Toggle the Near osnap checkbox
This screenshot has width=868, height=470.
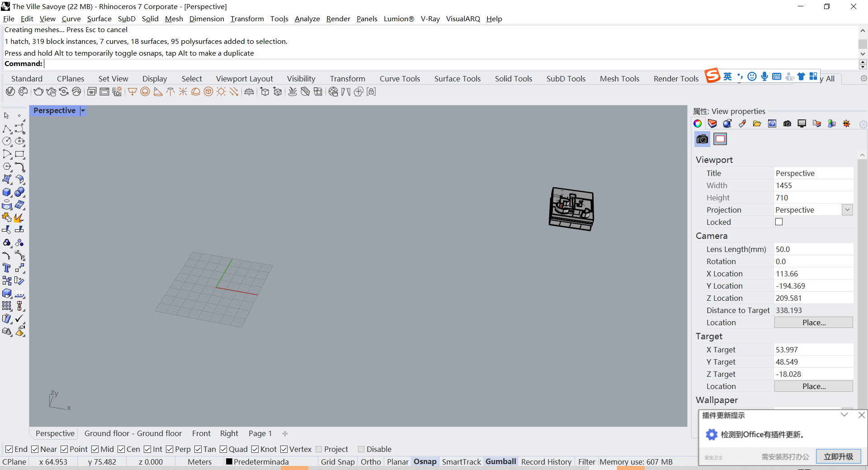[x=35, y=449]
